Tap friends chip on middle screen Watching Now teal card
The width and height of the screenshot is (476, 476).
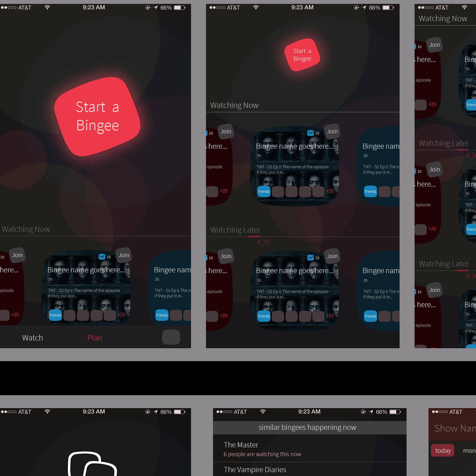[x=370, y=191]
